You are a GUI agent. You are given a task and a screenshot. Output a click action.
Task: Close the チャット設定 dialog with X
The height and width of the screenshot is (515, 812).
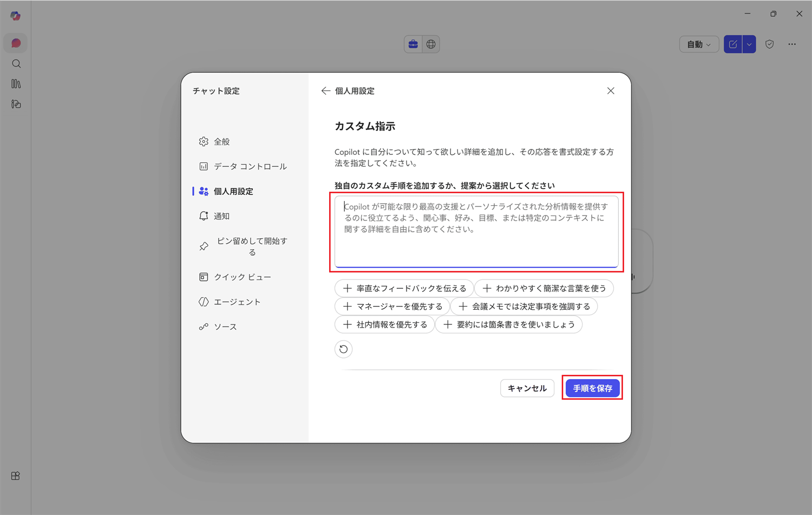click(611, 91)
